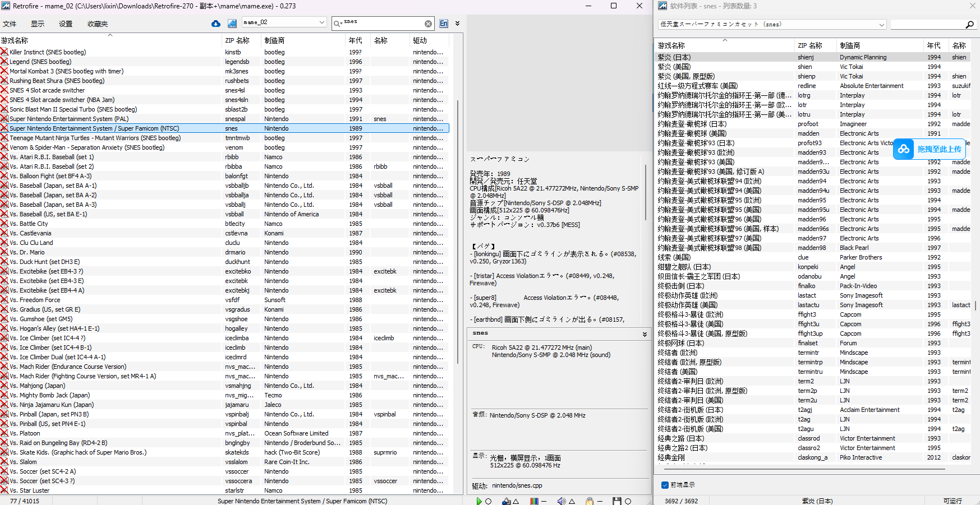The width and height of the screenshot is (980, 505).
Task: Select Vs. Gradius (US, set GR E)
Action: coord(224,309)
